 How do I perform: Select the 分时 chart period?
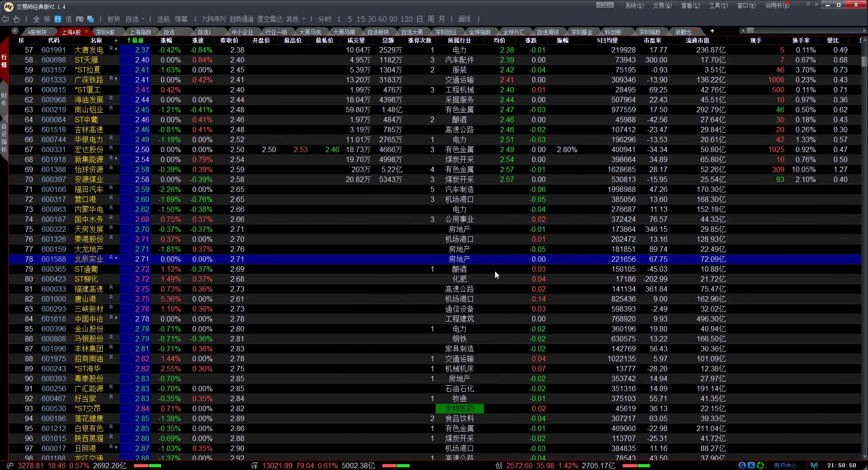[324, 19]
